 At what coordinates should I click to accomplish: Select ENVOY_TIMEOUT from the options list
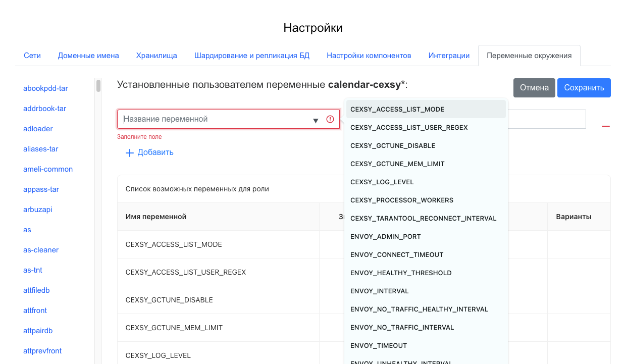point(378,345)
